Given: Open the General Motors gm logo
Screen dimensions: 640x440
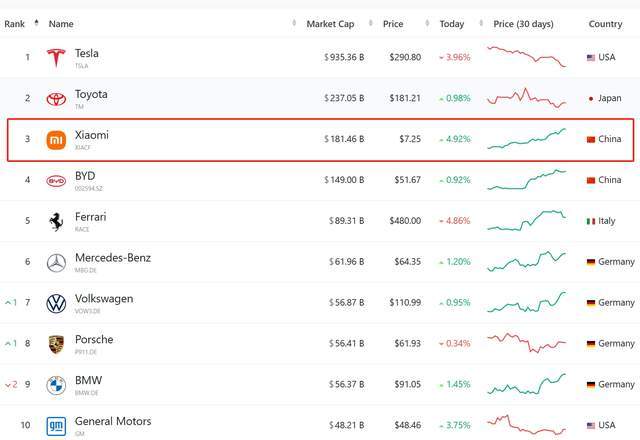Looking at the screenshot, I should coord(56,426).
